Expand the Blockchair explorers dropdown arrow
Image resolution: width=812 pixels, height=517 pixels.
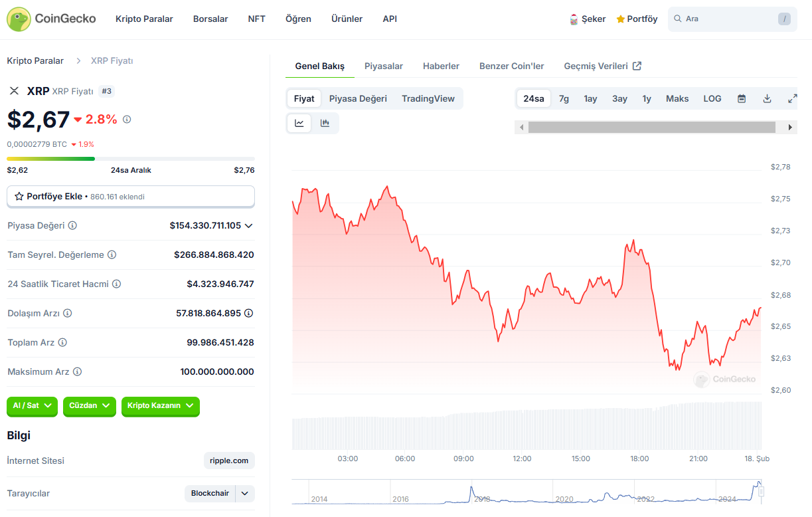(x=245, y=493)
